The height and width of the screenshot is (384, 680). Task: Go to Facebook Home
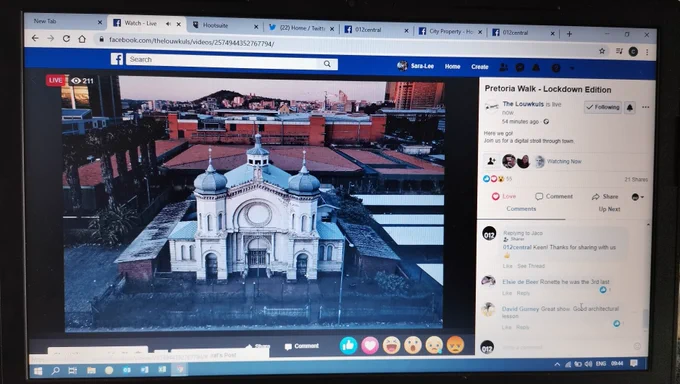click(452, 66)
